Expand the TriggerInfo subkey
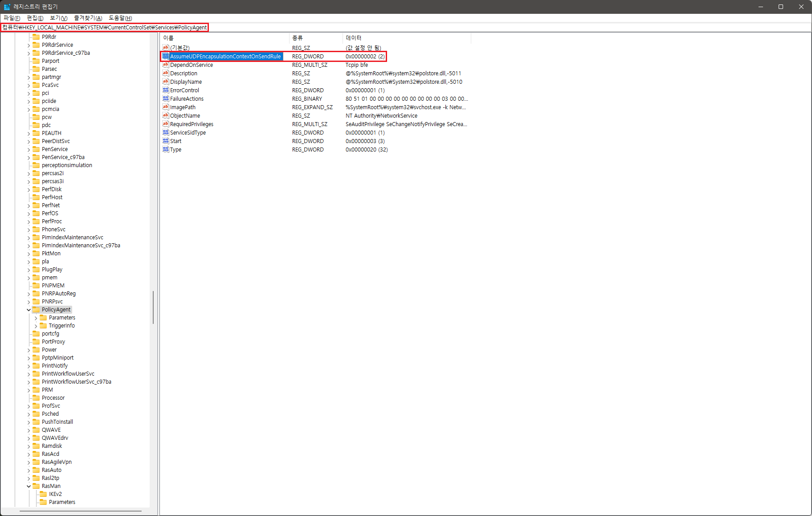This screenshot has height=516, width=812. (36, 326)
